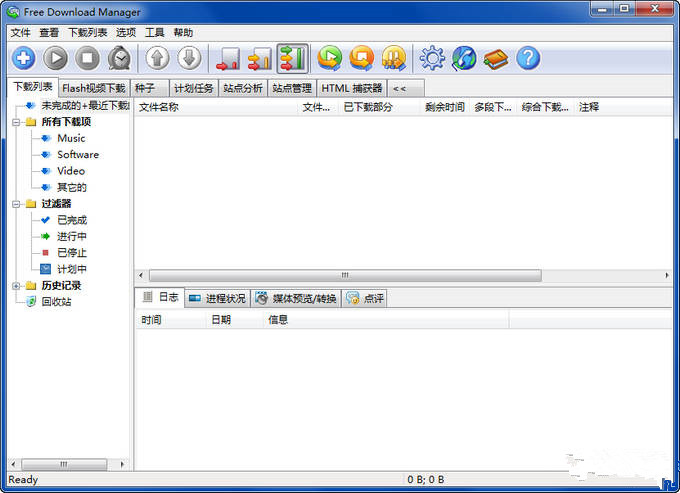Click the download list horizontal scrollbar thumb
Image resolution: width=680 pixels, height=493 pixels.
[345, 275]
